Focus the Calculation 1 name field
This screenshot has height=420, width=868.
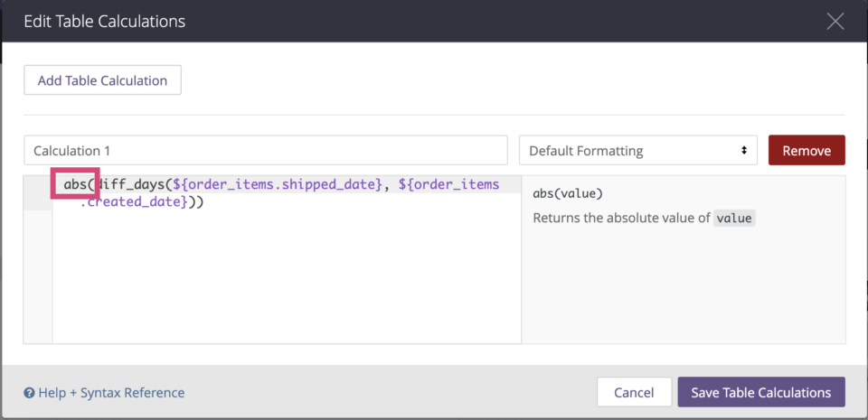[266, 151]
